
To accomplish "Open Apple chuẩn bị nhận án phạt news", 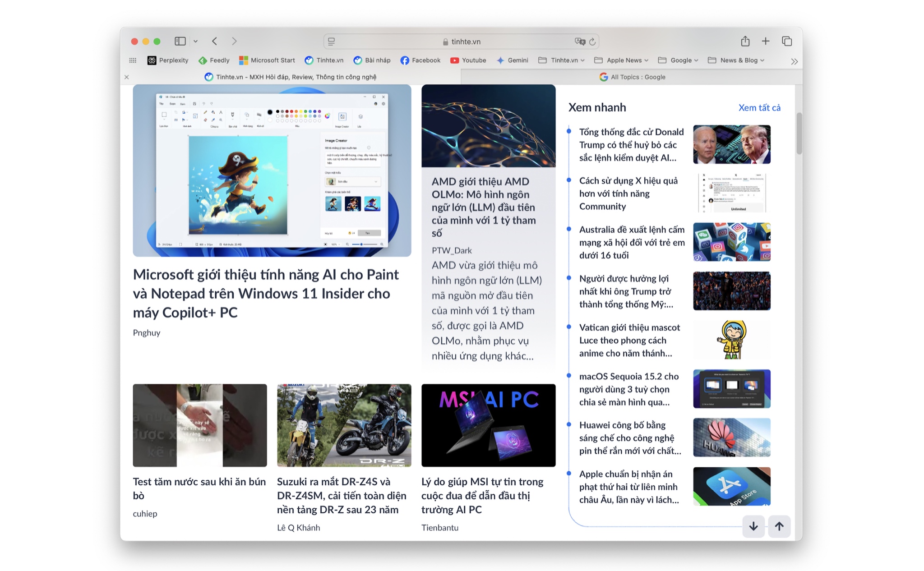I will tap(629, 487).
